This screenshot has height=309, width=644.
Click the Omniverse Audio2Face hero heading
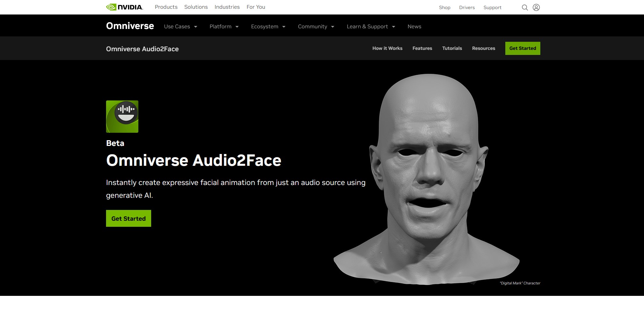tap(194, 160)
